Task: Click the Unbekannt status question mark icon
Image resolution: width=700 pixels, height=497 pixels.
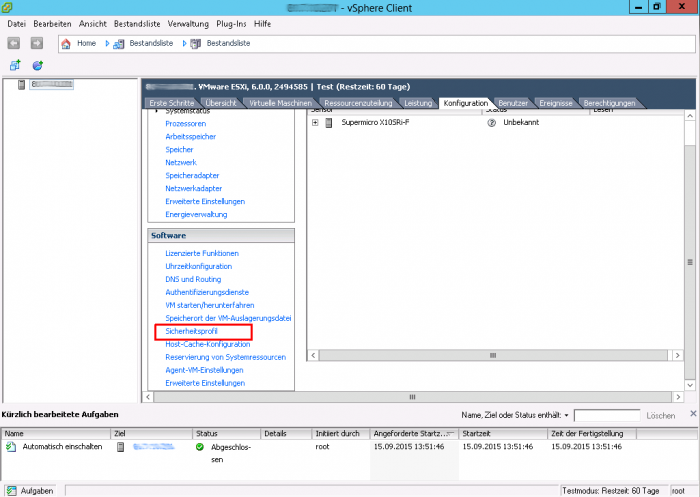Action: (492, 123)
